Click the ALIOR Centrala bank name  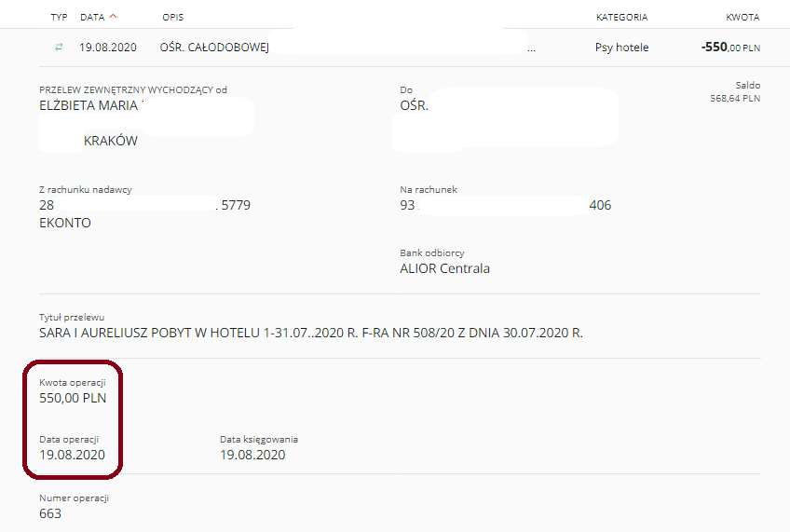coord(445,268)
